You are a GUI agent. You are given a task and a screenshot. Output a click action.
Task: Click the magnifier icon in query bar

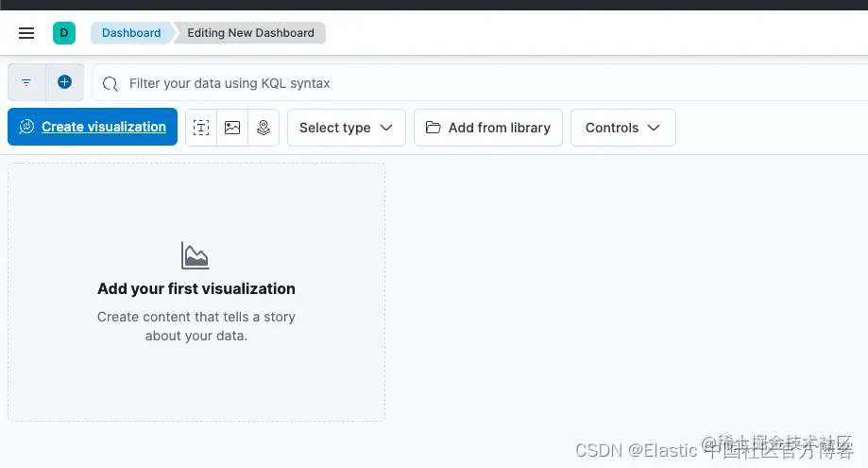coord(111,83)
